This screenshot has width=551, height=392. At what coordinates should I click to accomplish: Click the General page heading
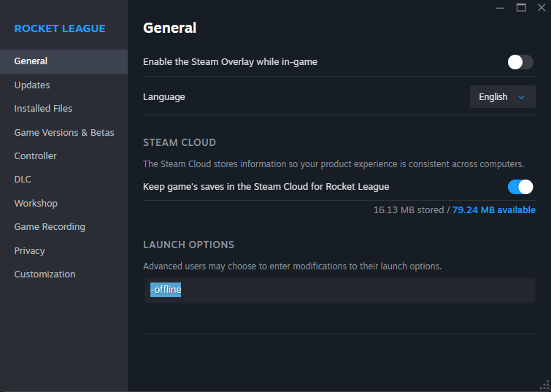(170, 28)
